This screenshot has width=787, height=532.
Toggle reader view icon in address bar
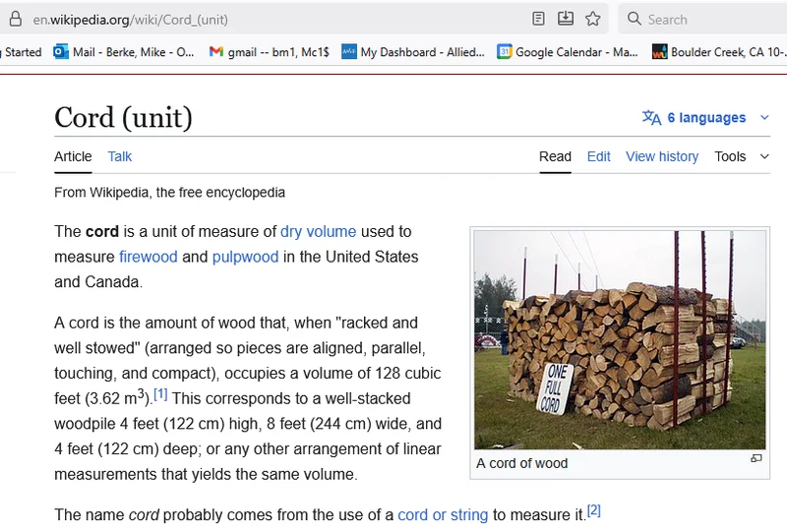(538, 19)
